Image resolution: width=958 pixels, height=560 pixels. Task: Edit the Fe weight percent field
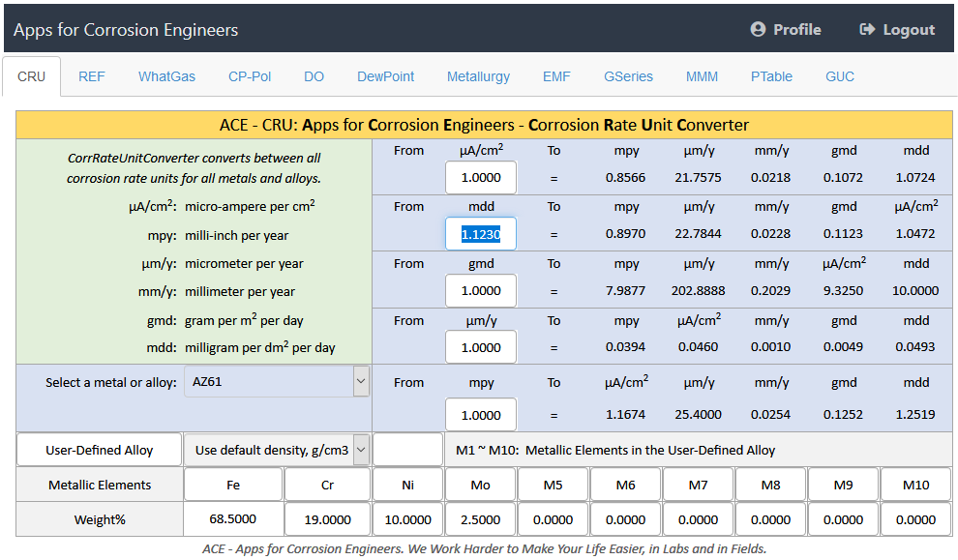click(233, 519)
